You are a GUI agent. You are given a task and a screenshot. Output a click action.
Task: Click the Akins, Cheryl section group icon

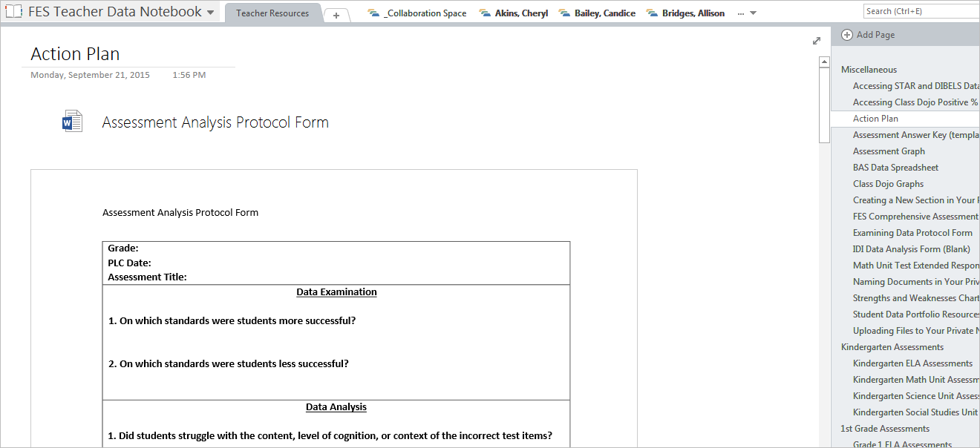click(485, 13)
